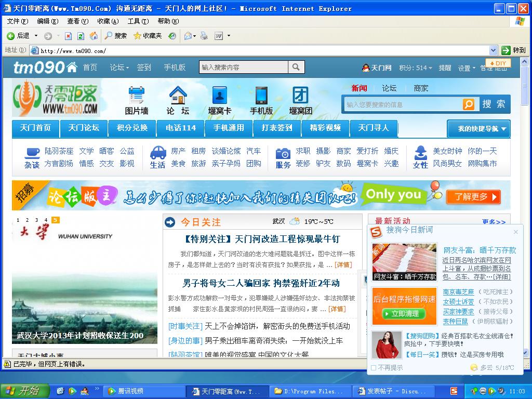Image resolution: width=532 pixels, height=399 pixels.
Task: Click slideshow page number 5
Action: [55, 220]
